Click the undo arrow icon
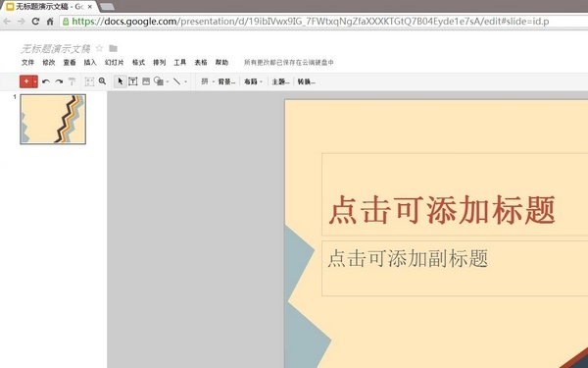 pyautogui.click(x=46, y=81)
